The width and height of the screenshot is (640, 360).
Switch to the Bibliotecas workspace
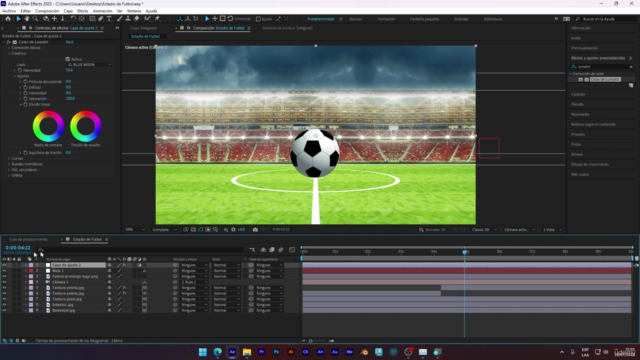pos(493,19)
